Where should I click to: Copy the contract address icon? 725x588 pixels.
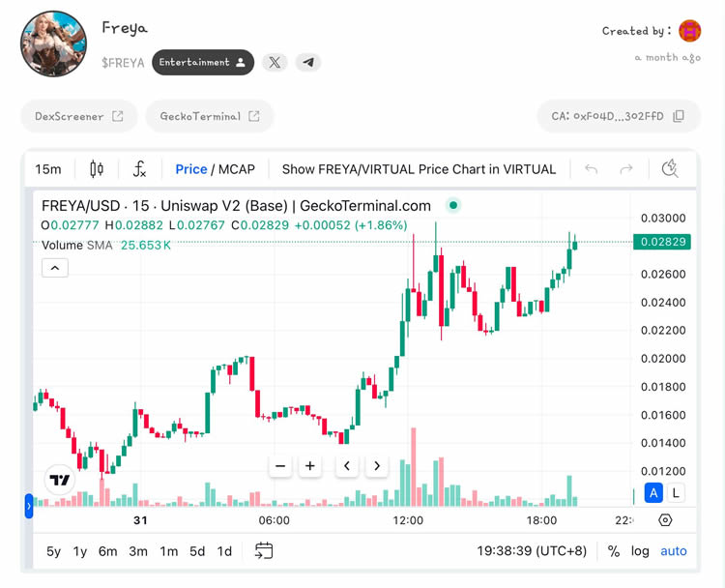679,116
